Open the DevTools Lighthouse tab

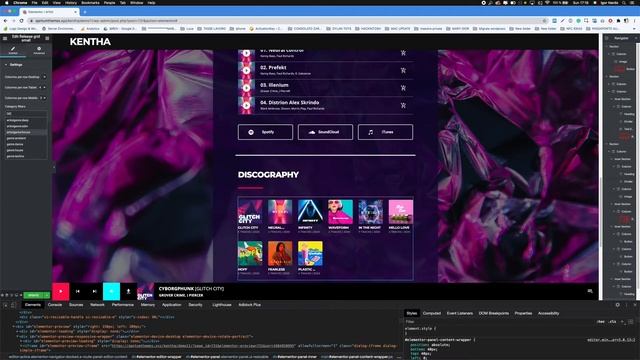pos(222,305)
